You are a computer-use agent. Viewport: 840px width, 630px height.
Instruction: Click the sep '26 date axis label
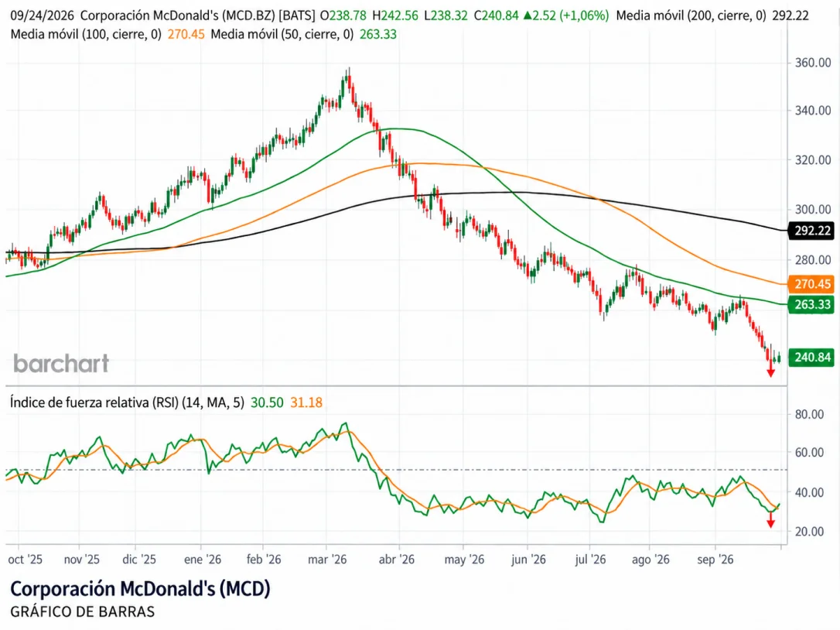click(715, 560)
